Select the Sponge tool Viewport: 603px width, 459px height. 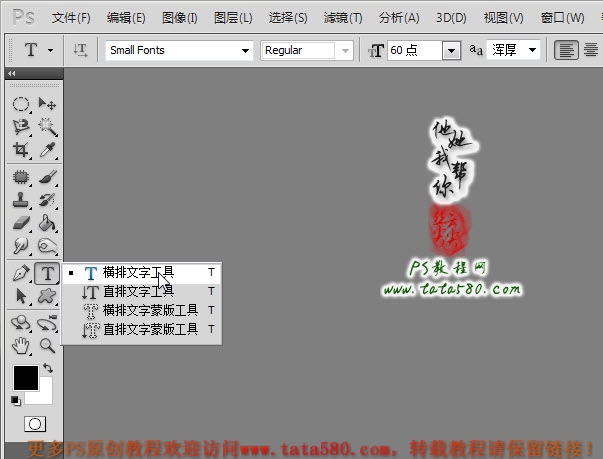(x=47, y=246)
